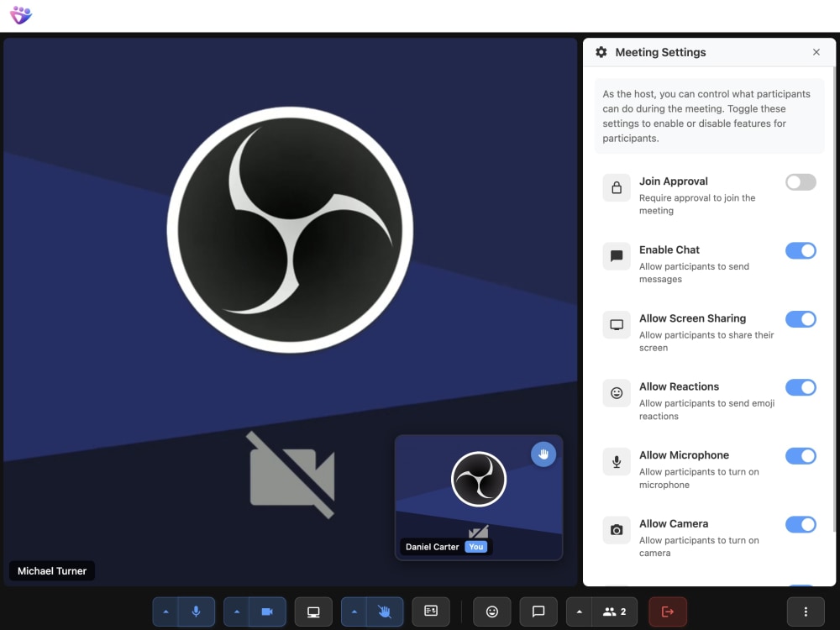Click 'Allow Camera' setting title

point(674,524)
